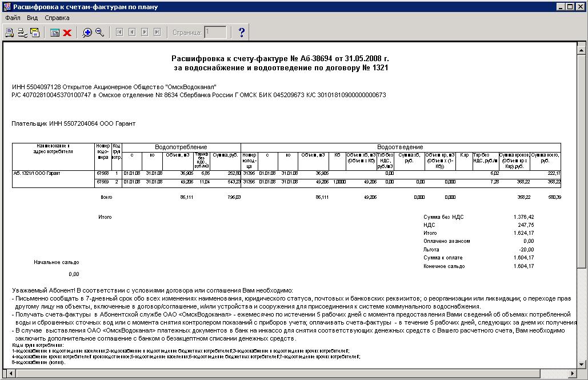Image resolution: width=588 pixels, height=380 pixels.
Task: Open printer setup from the toolbar
Action: [22, 33]
